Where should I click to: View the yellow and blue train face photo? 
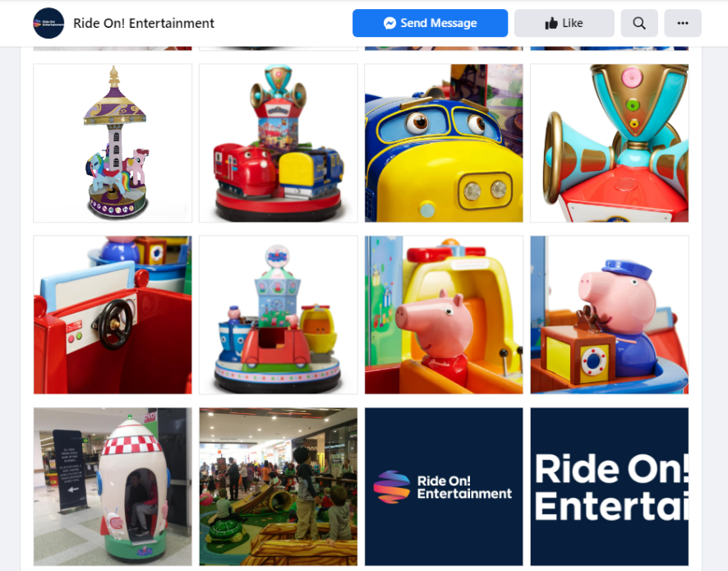444,143
